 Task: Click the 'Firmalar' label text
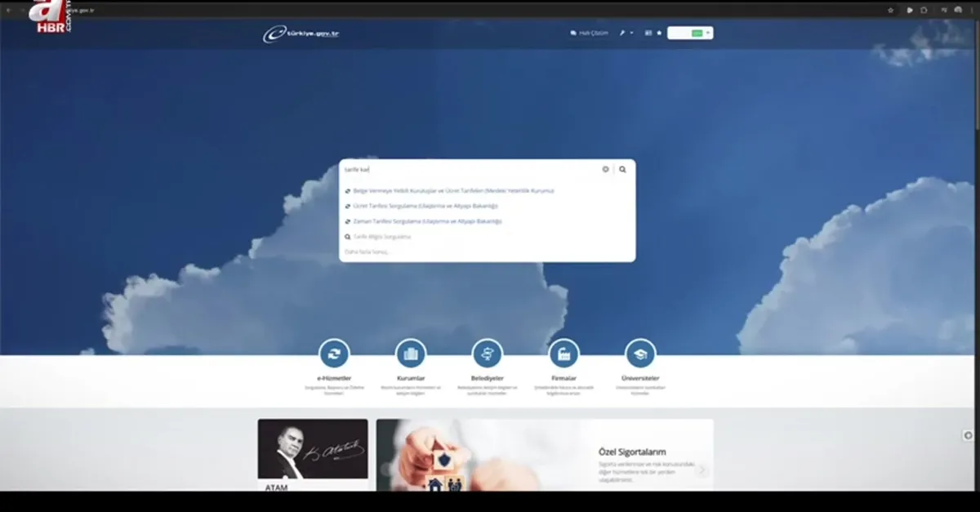(563, 379)
